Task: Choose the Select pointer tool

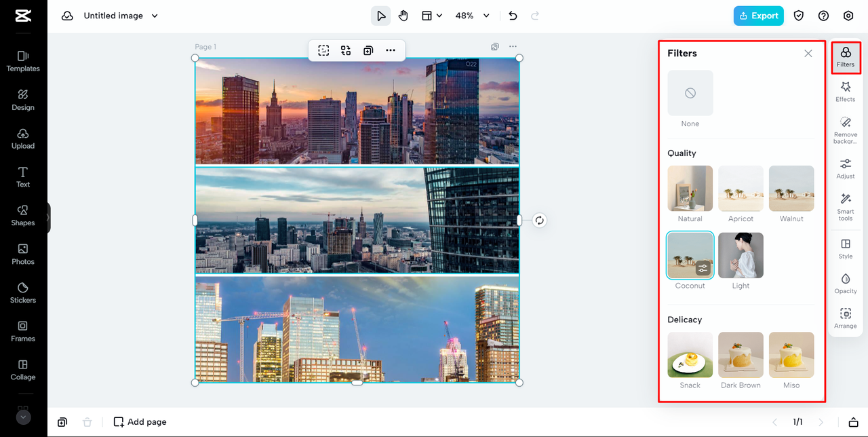Action: pos(381,16)
